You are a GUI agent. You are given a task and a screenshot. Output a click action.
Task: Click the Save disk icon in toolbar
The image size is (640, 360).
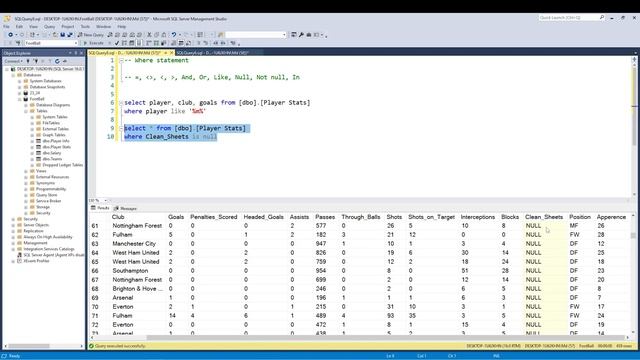pos(62,35)
